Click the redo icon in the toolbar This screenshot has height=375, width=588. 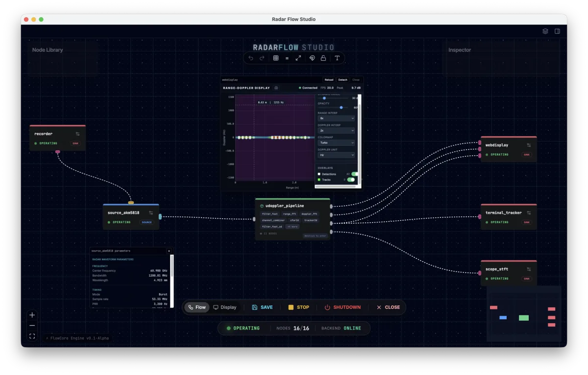[x=263, y=58]
